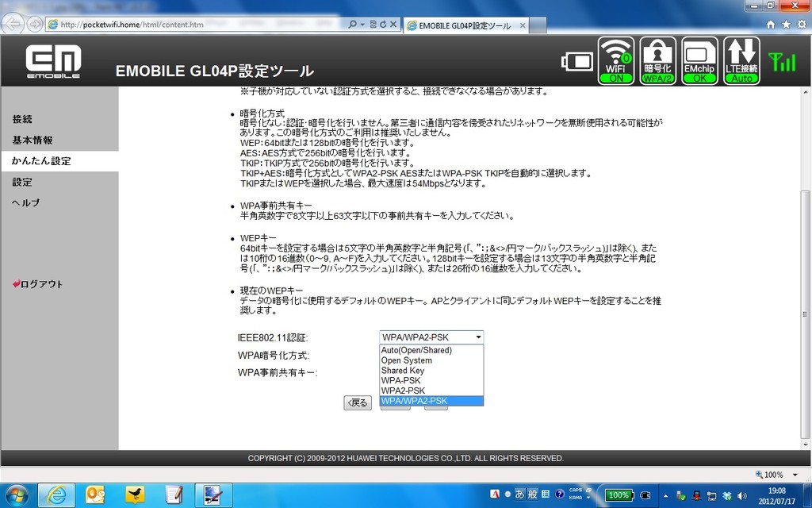The image size is (812, 508).
Task: Select Open System option
Action: (431, 360)
